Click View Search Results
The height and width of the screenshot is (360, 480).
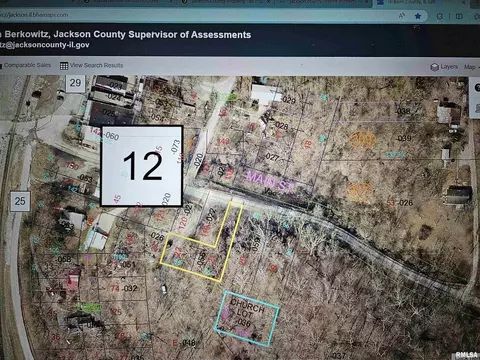tap(96, 65)
